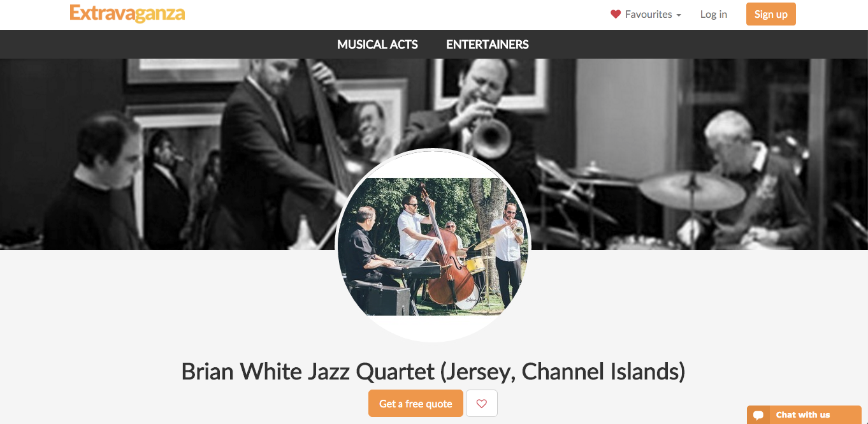This screenshot has width=868, height=424.
Task: Click the Chat with us label text
Action: coord(803,415)
